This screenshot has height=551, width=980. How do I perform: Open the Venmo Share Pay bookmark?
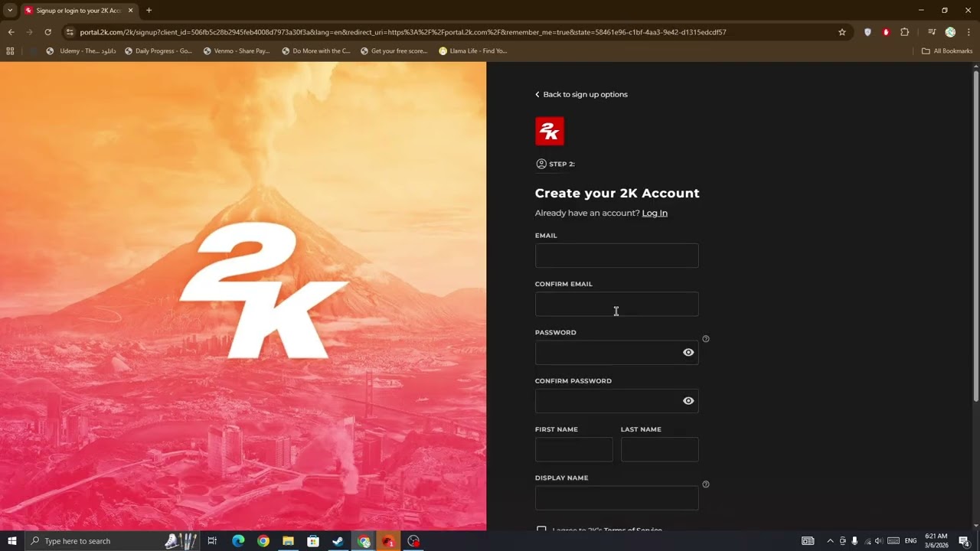(x=237, y=51)
